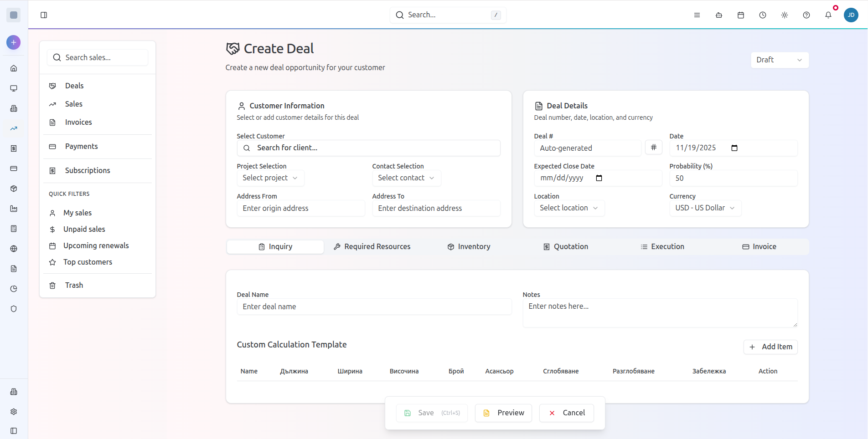Open the Home icon in the left rail
868x439 pixels.
pos(14,68)
